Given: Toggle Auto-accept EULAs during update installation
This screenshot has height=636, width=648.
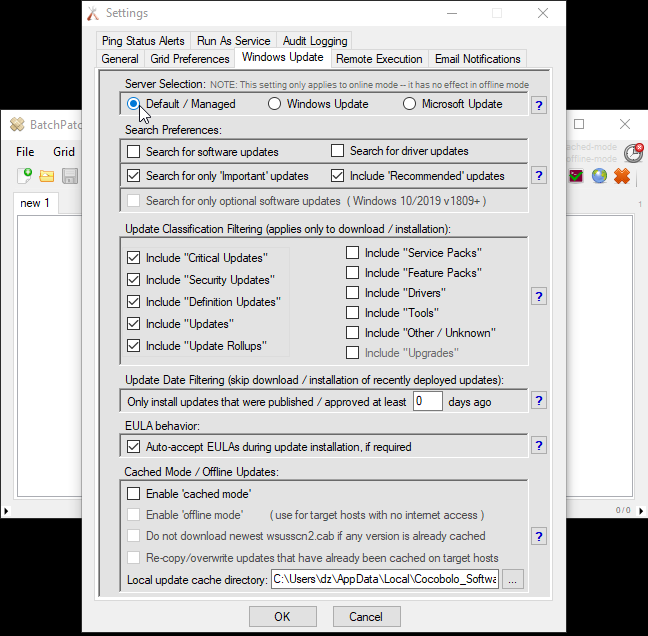Looking at the screenshot, I should [133, 447].
